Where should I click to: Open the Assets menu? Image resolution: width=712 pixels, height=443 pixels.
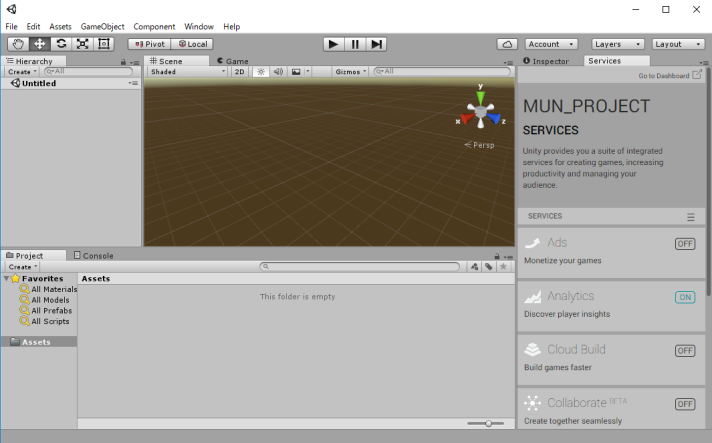point(60,27)
